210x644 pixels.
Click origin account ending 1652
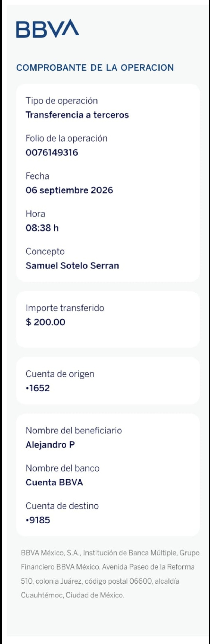[38, 388]
